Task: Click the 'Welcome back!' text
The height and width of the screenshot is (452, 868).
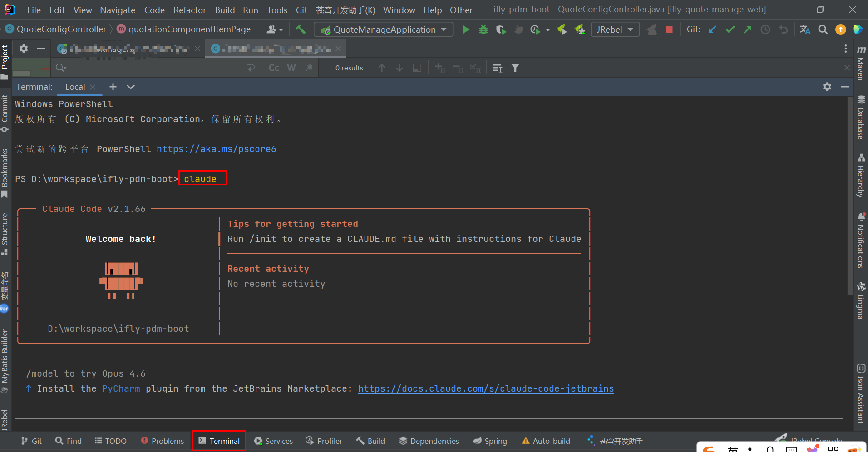Action: pos(121,239)
